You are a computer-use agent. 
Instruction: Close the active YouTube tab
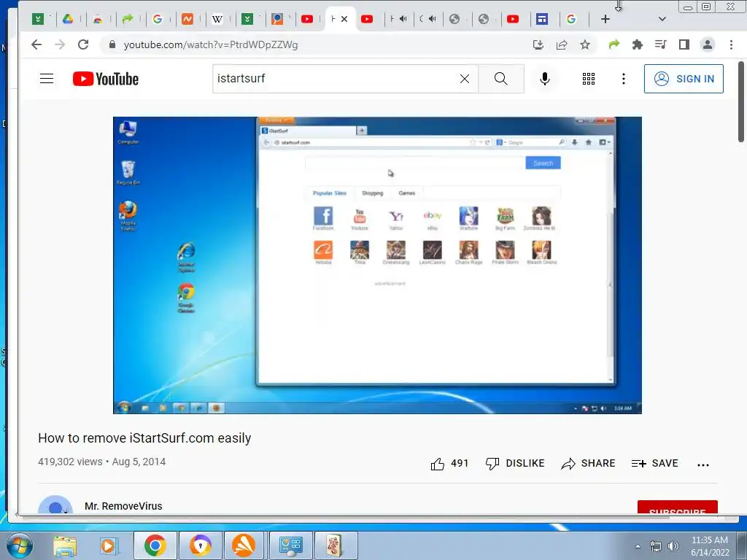[x=344, y=19]
